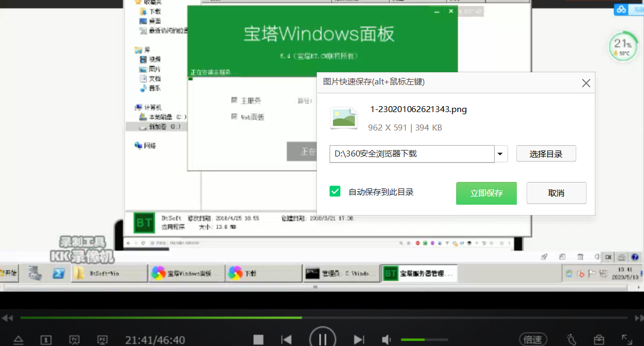Switch to 宝塔Windows面板 browser taskbar item

click(187, 273)
